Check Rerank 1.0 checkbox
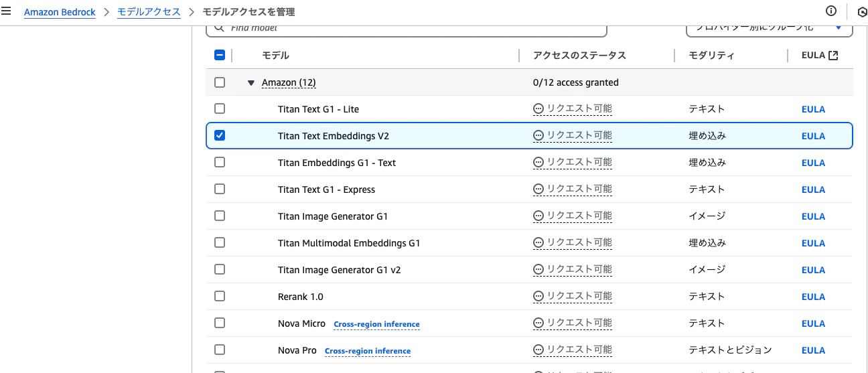The height and width of the screenshot is (373, 868). (220, 296)
